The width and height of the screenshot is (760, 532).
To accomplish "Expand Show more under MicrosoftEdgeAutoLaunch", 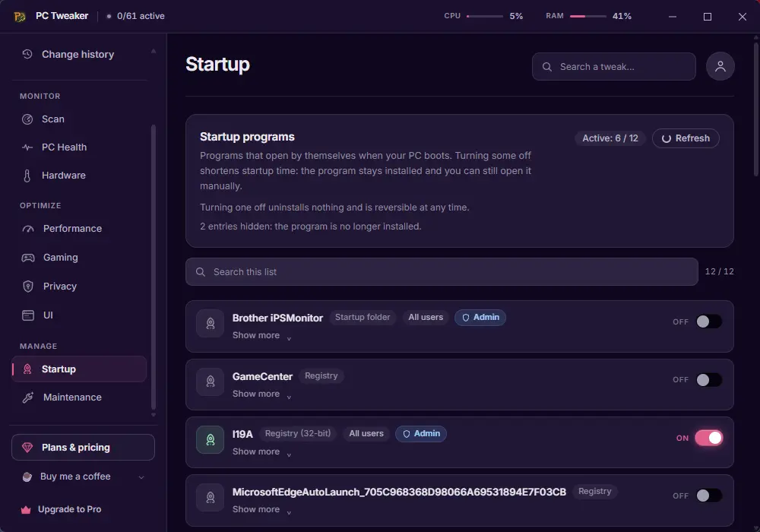I will click(x=261, y=510).
